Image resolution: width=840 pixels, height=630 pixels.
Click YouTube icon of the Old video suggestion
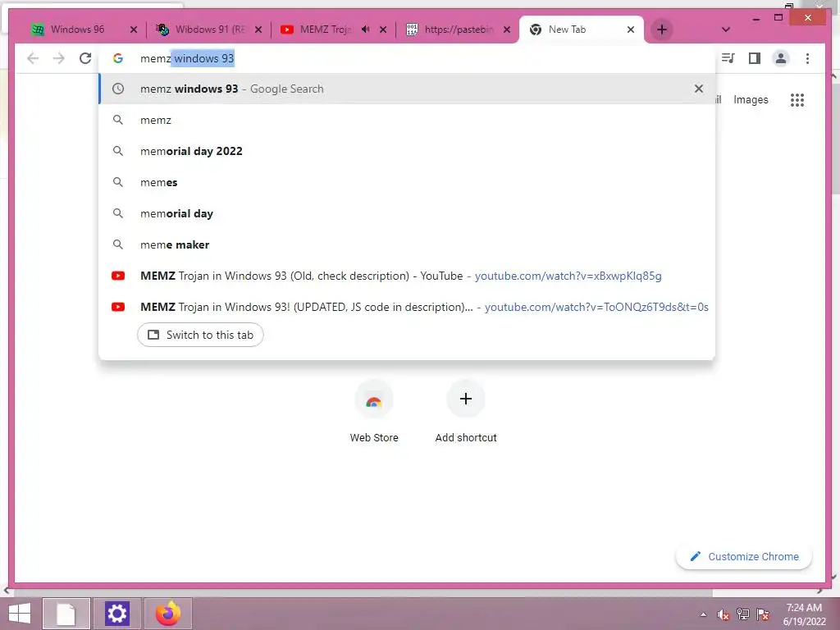[x=118, y=276]
